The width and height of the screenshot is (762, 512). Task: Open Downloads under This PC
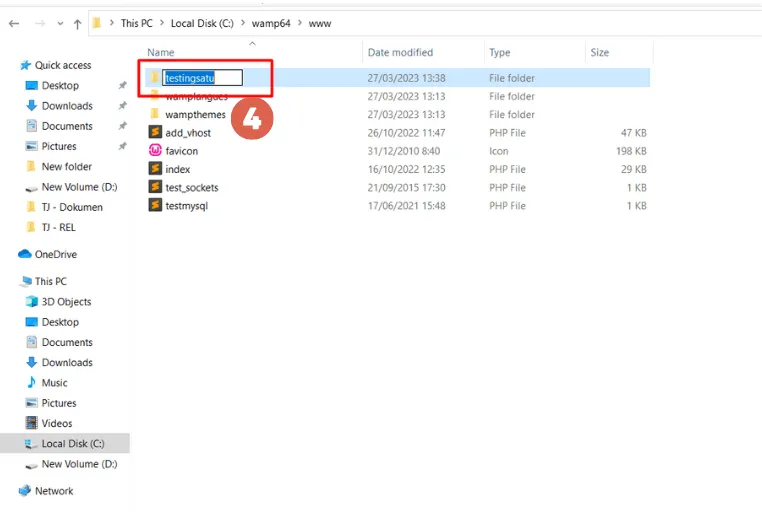click(x=67, y=363)
